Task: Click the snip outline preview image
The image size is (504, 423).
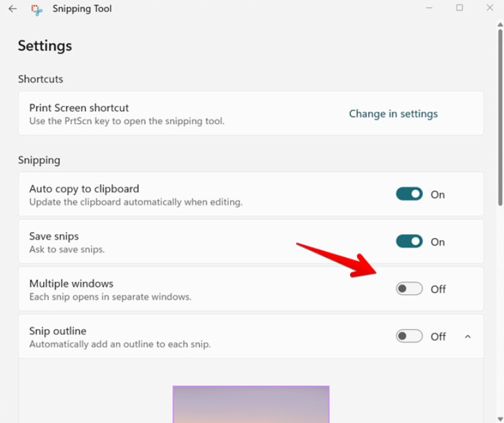Action: 251,404
